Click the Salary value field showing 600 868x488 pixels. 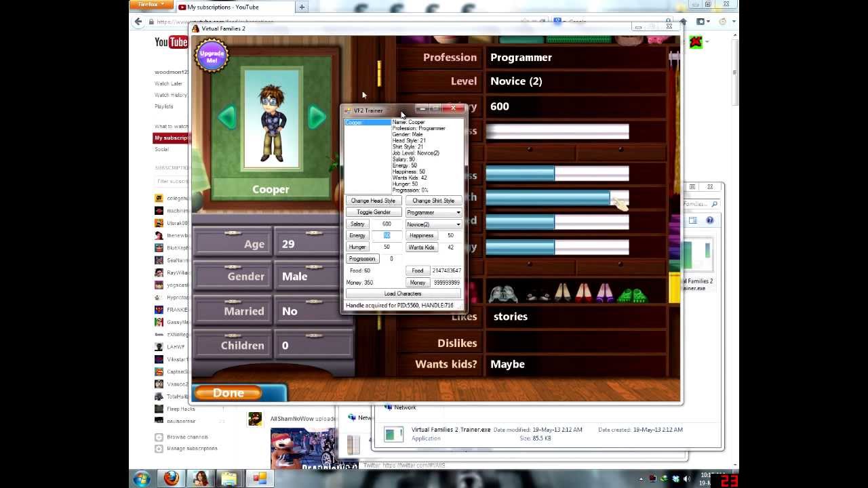387,224
